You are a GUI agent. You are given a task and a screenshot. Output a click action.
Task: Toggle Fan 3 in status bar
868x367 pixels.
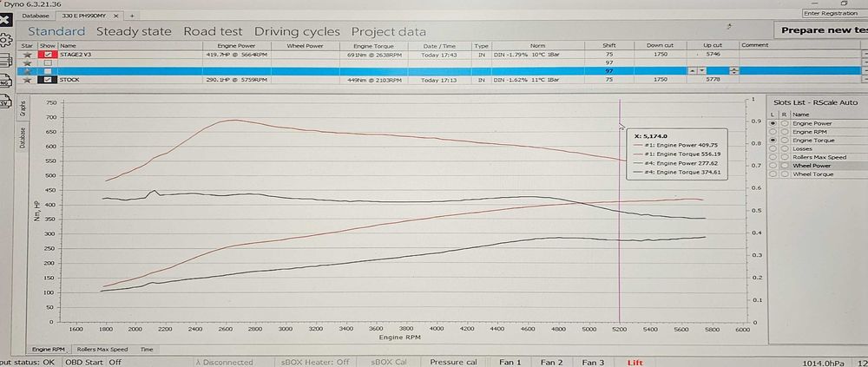pos(593,362)
